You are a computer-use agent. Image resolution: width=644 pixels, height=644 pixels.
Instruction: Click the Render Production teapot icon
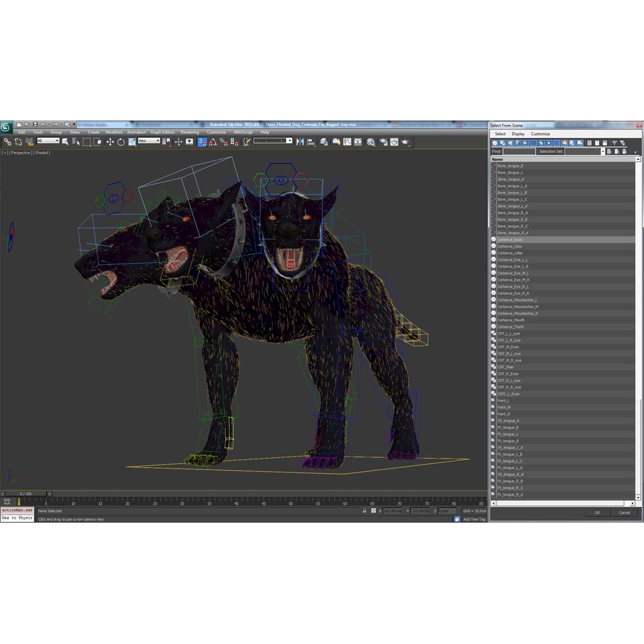click(x=405, y=142)
